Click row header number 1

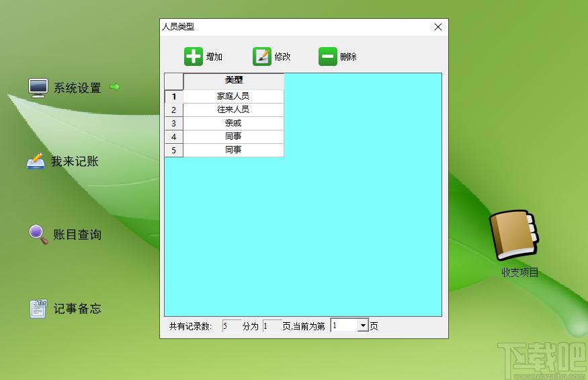(174, 96)
